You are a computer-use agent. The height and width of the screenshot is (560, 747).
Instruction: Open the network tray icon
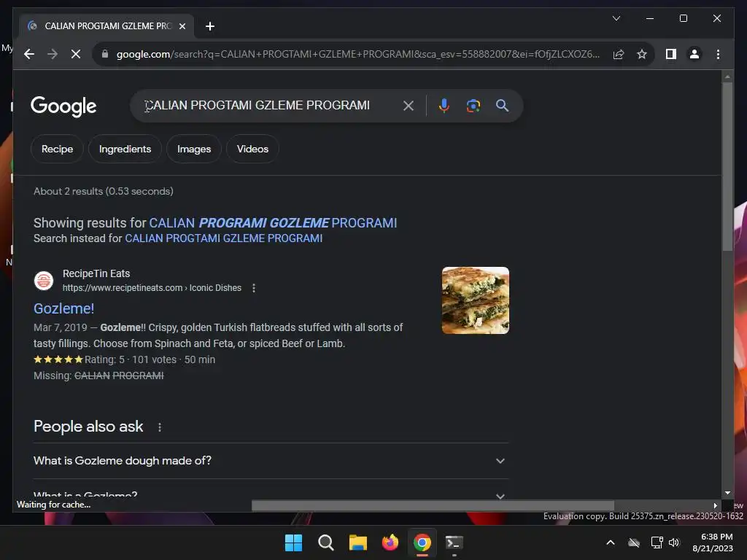tap(657, 542)
